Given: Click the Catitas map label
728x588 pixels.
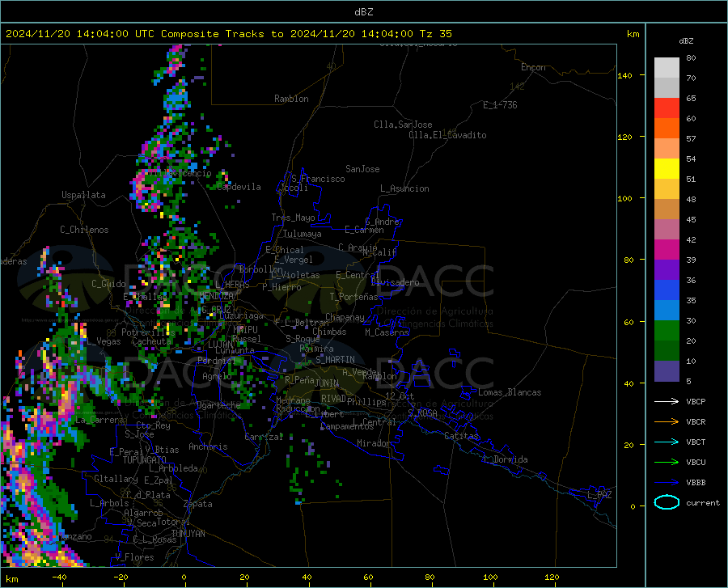Looking at the screenshot, I should click(461, 436).
